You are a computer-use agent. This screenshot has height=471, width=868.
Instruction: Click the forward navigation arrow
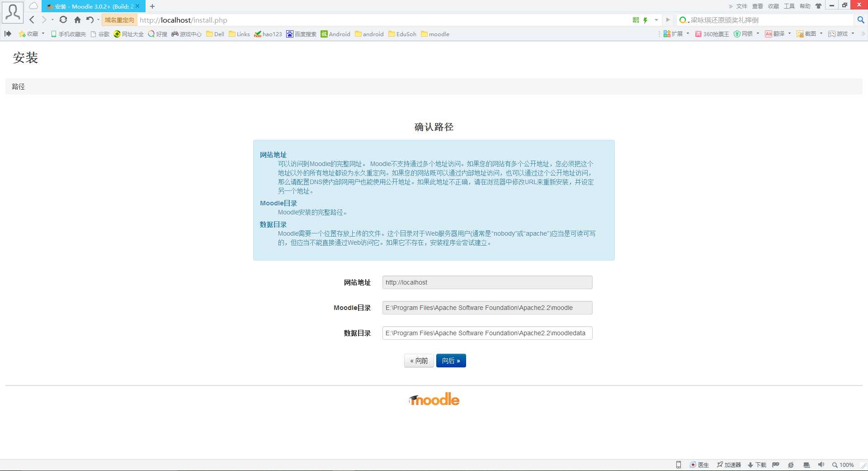[x=44, y=20]
